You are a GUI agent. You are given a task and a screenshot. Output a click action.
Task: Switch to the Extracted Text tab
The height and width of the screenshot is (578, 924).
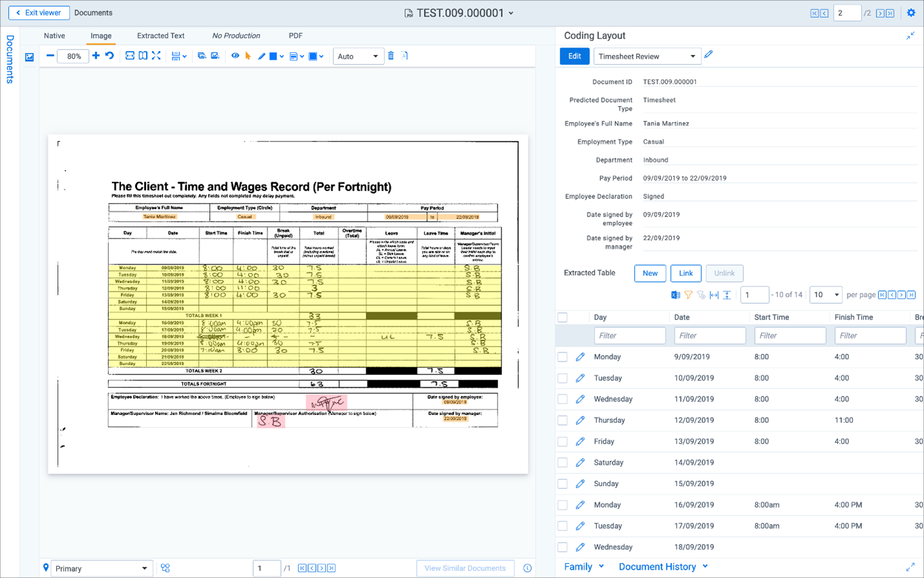(161, 36)
